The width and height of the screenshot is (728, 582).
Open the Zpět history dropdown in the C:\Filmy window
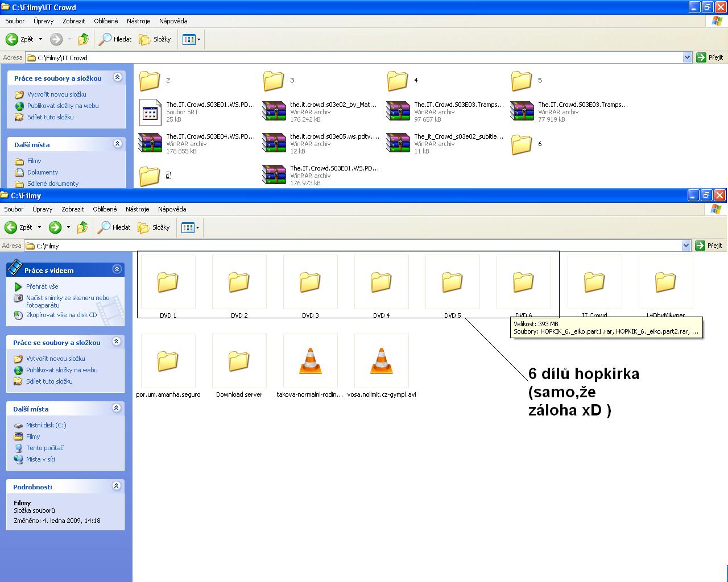[39, 227]
